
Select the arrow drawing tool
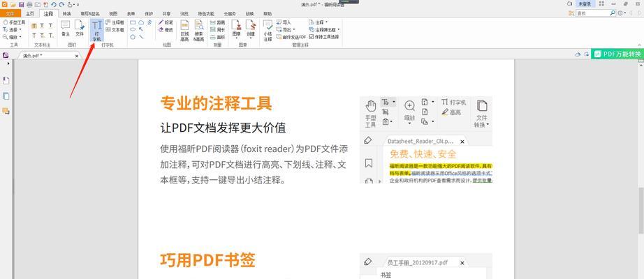click(x=141, y=29)
